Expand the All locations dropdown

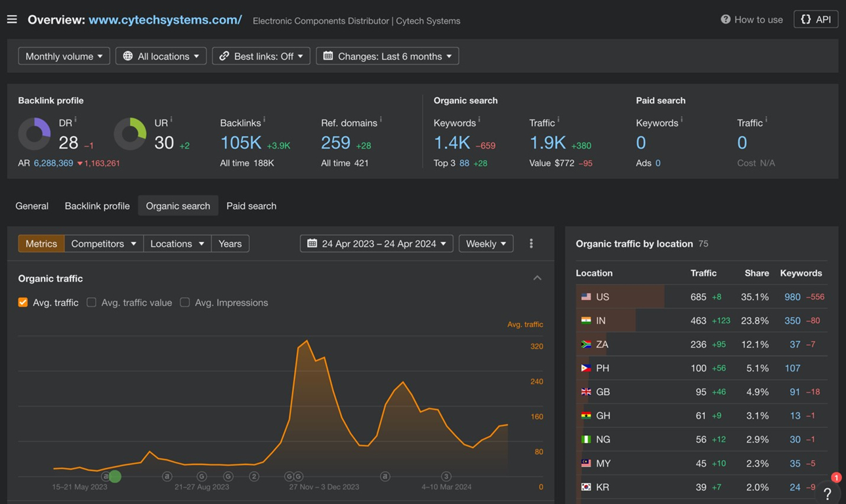pos(161,56)
